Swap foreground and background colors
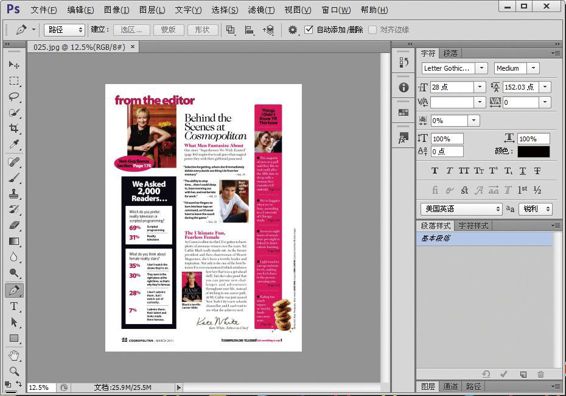 point(18,384)
